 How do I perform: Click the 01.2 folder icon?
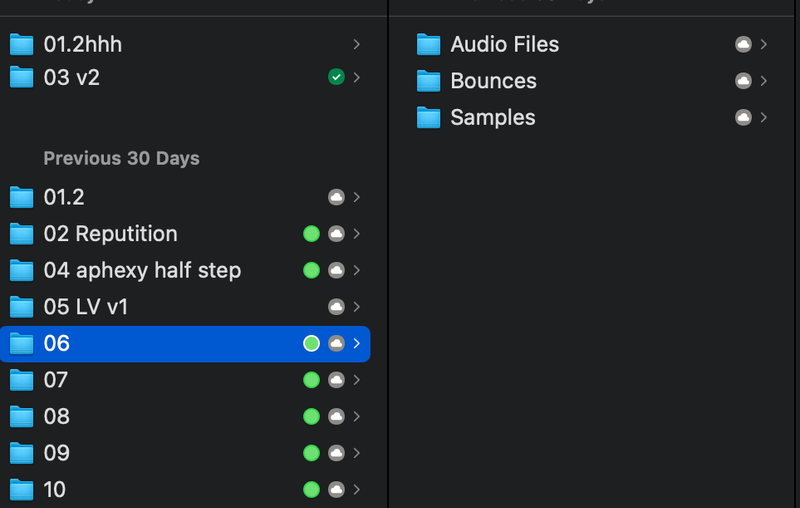[x=21, y=197]
